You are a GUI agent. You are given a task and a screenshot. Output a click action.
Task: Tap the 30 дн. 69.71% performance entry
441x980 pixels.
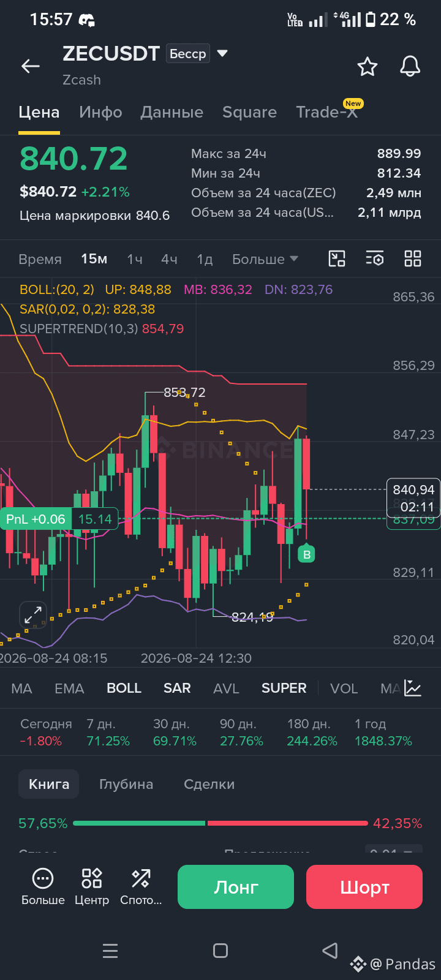coord(175,733)
